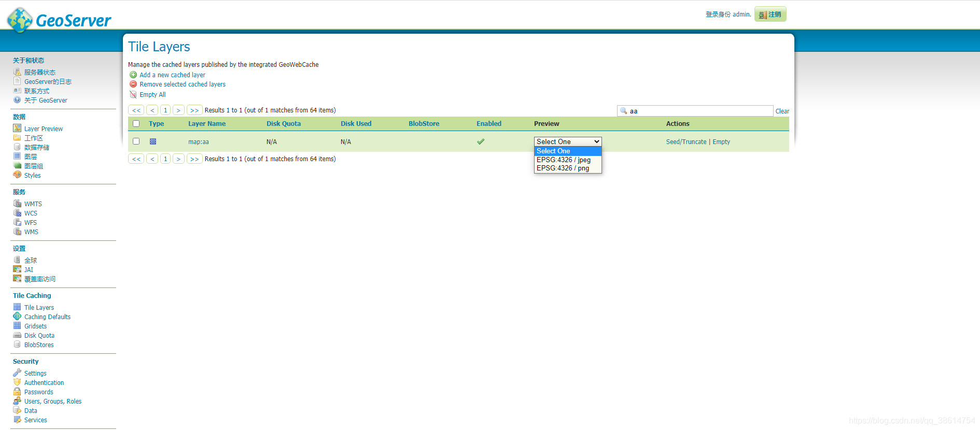Go to first page in top pager
The width and height of the screenshot is (980, 430).
136,110
